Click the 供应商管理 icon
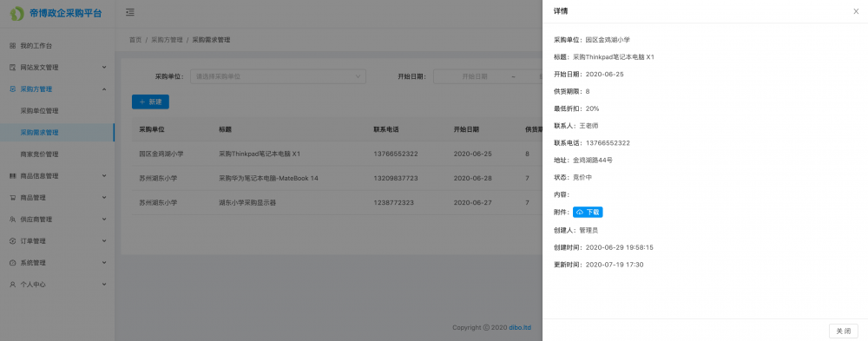This screenshot has width=868, height=341. 13,220
